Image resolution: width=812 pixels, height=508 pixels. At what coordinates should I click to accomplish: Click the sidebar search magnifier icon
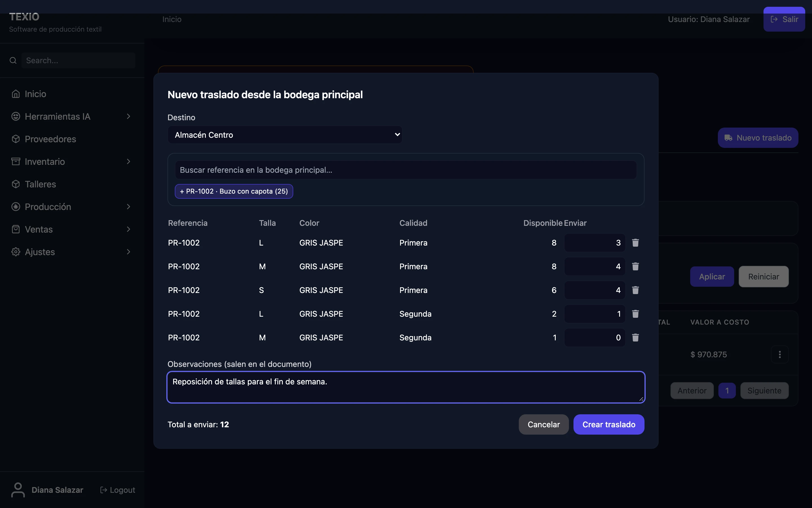click(x=13, y=60)
